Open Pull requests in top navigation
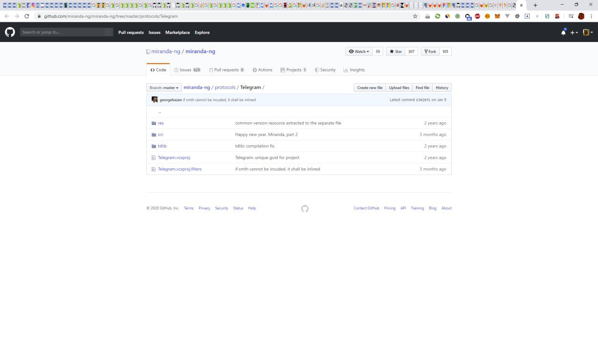This screenshot has height=364, width=598. [131, 33]
